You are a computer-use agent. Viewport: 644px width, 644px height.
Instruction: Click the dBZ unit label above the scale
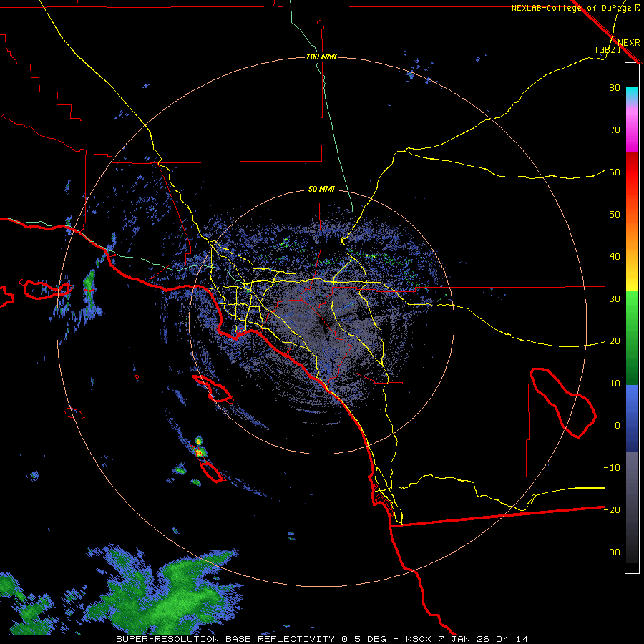pyautogui.click(x=608, y=50)
